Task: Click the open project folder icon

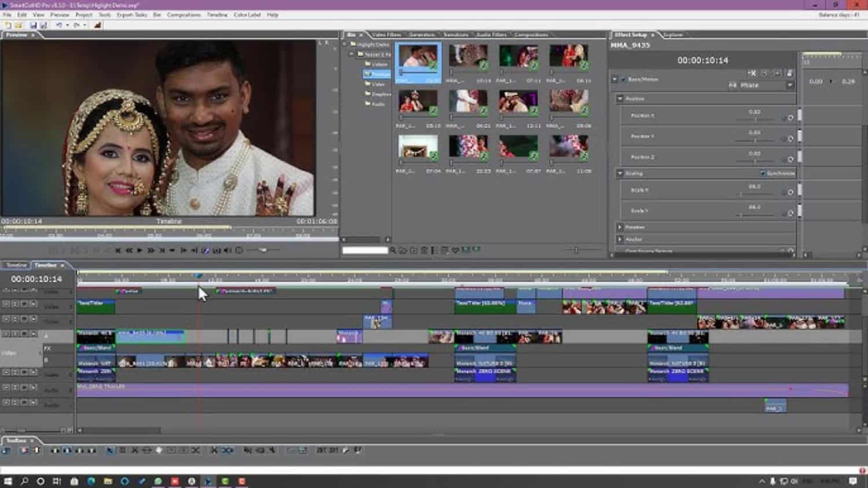Action: [19, 25]
